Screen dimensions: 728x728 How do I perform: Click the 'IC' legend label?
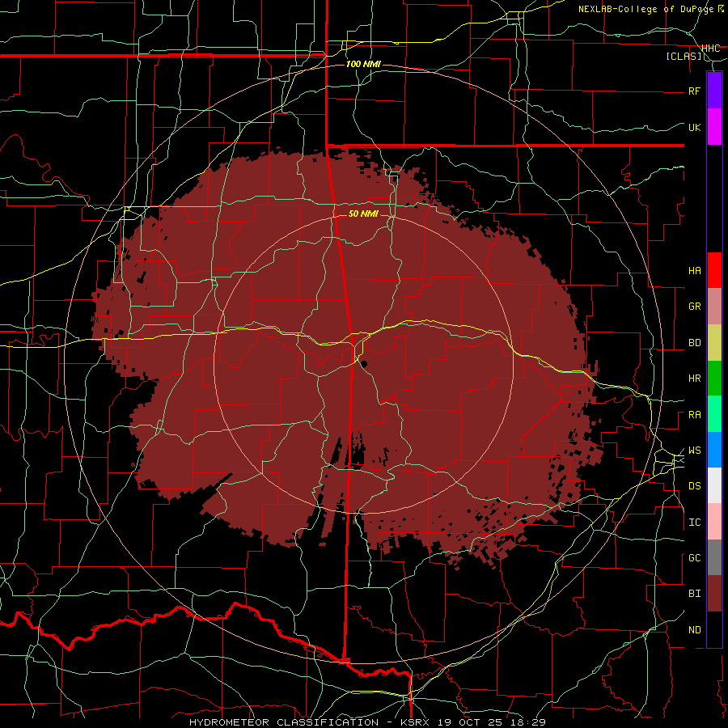[x=695, y=523]
